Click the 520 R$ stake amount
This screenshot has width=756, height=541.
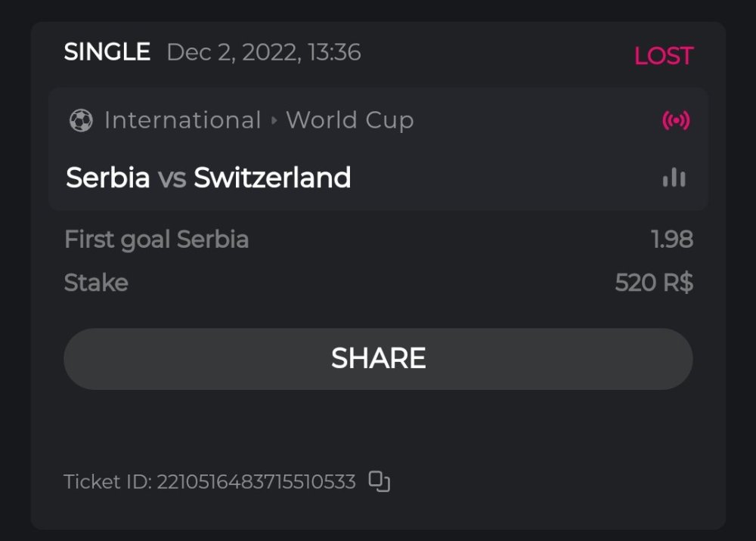coord(654,283)
